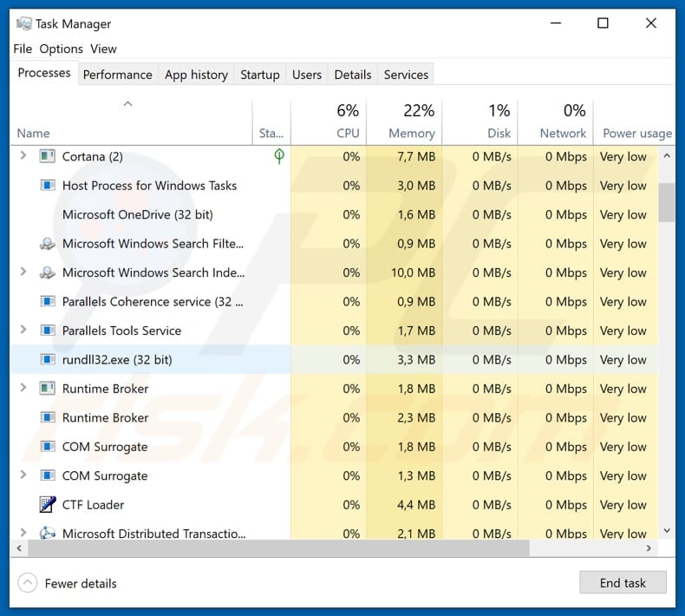Expand the Cortana (2) process group
Viewport: 685px width, 616px height.
point(23,155)
